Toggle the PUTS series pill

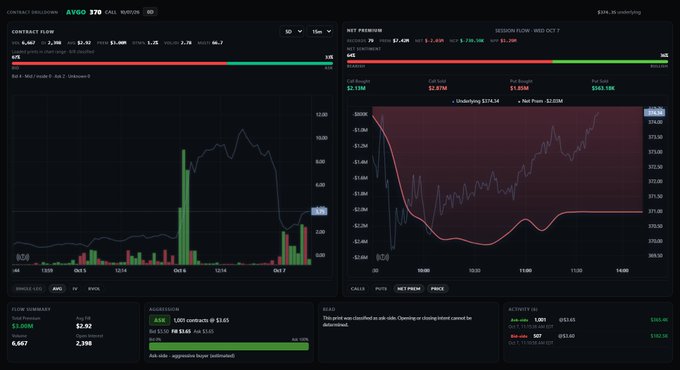[x=381, y=288]
